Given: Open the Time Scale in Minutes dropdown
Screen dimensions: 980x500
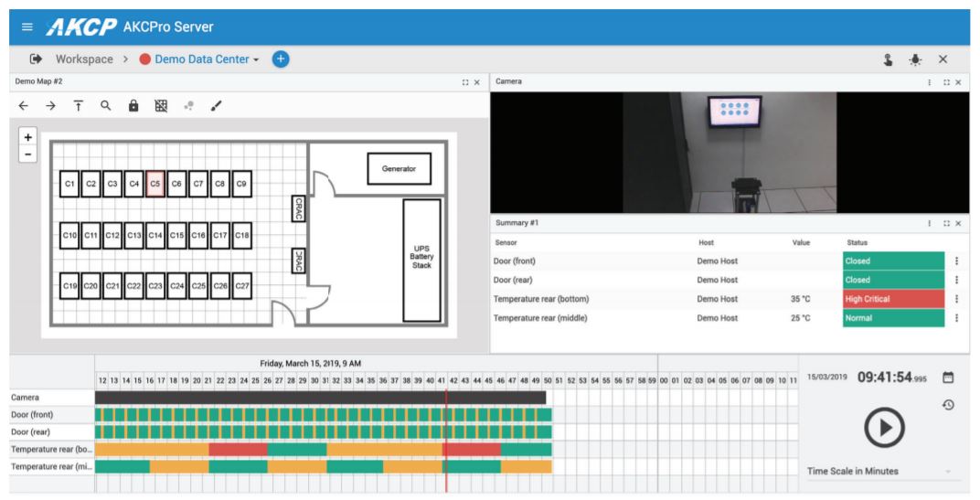Looking at the screenshot, I should pos(879,472).
